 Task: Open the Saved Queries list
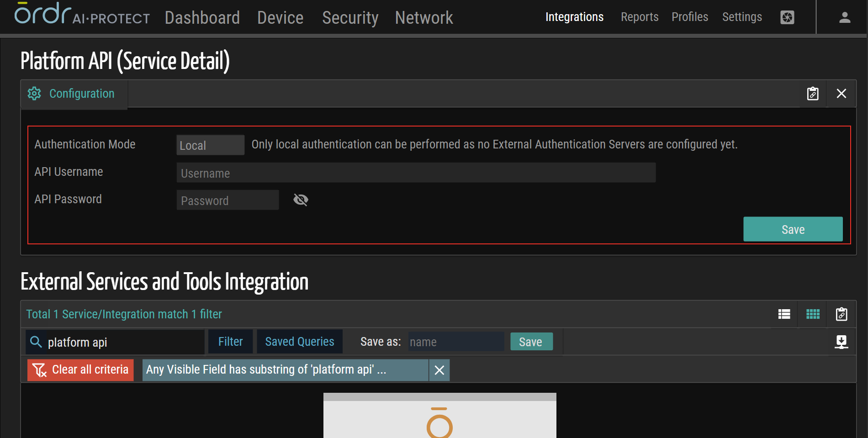click(x=299, y=342)
